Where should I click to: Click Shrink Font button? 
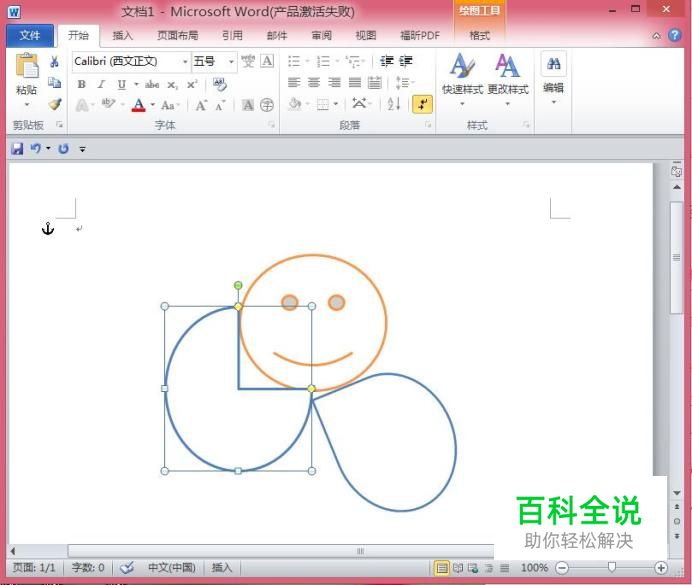pyautogui.click(x=220, y=105)
